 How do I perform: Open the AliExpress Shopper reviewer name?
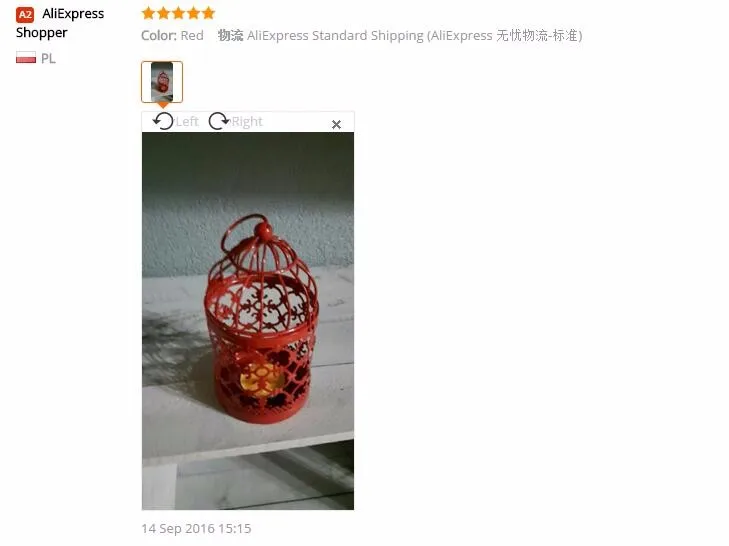pyautogui.click(x=60, y=23)
